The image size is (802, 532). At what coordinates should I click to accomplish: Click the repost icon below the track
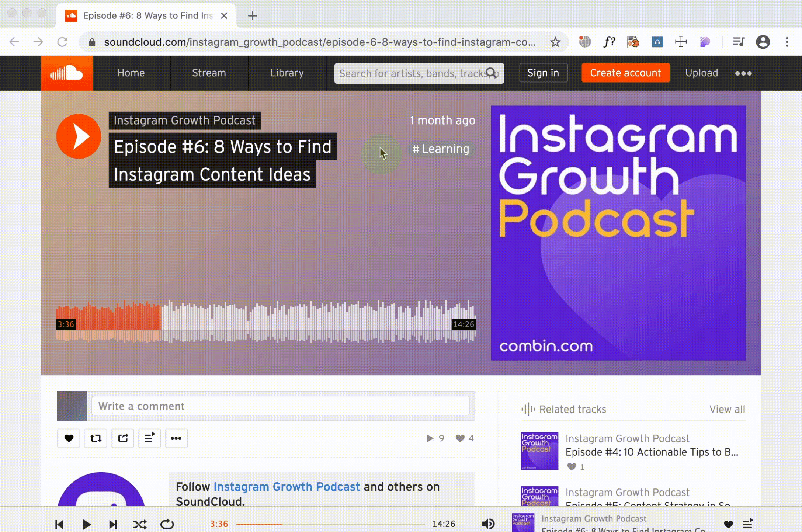tap(96, 438)
